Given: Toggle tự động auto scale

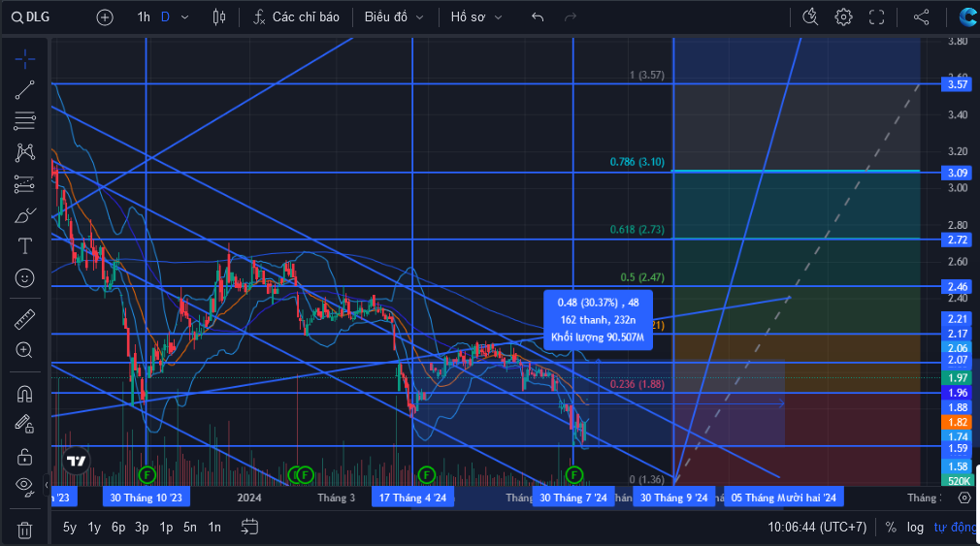Looking at the screenshot, I should [x=955, y=528].
